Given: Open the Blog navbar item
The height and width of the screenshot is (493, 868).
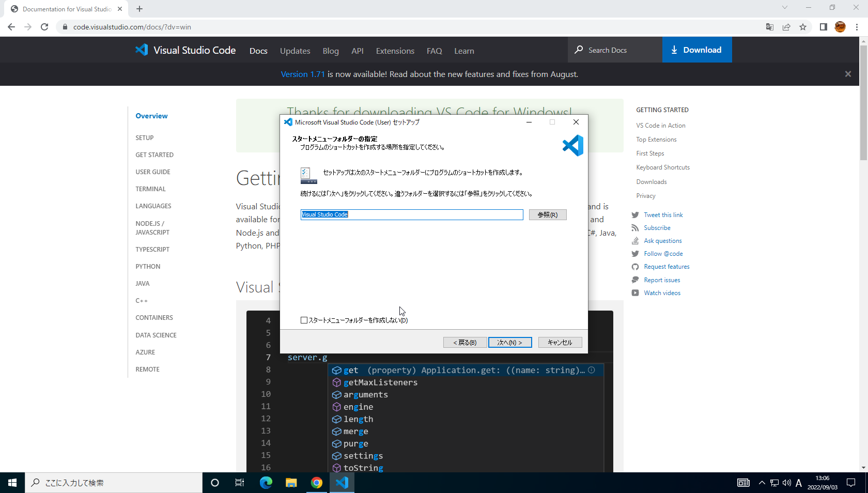Looking at the screenshot, I should tap(331, 51).
